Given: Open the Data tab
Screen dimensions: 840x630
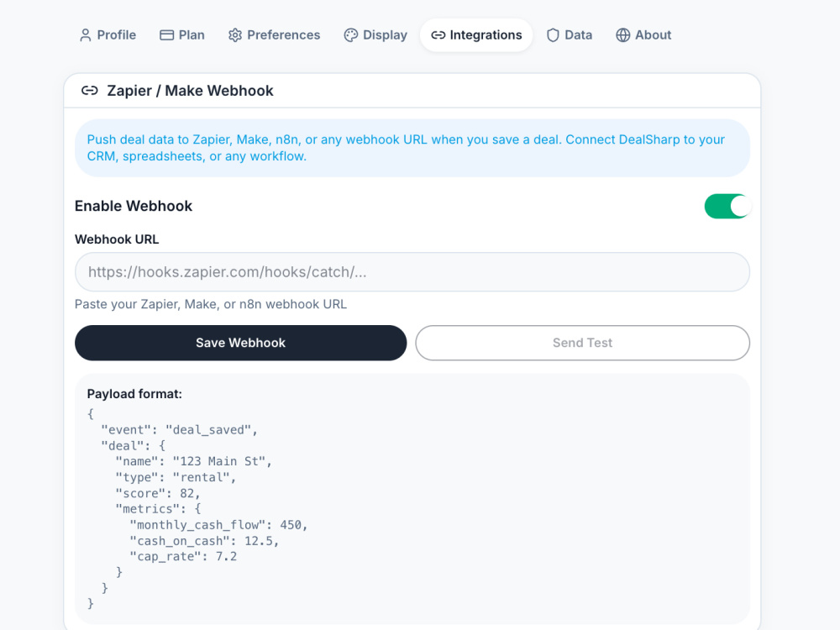Looking at the screenshot, I should point(569,35).
